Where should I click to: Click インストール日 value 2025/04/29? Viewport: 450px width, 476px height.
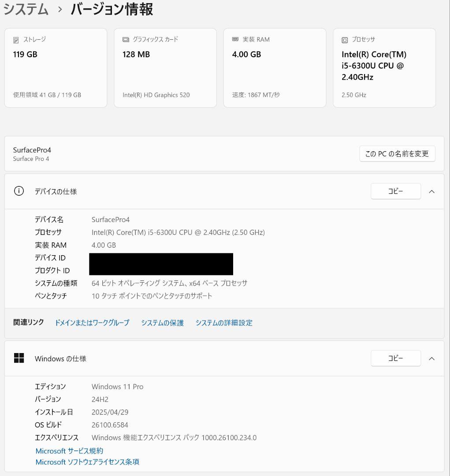(x=110, y=412)
